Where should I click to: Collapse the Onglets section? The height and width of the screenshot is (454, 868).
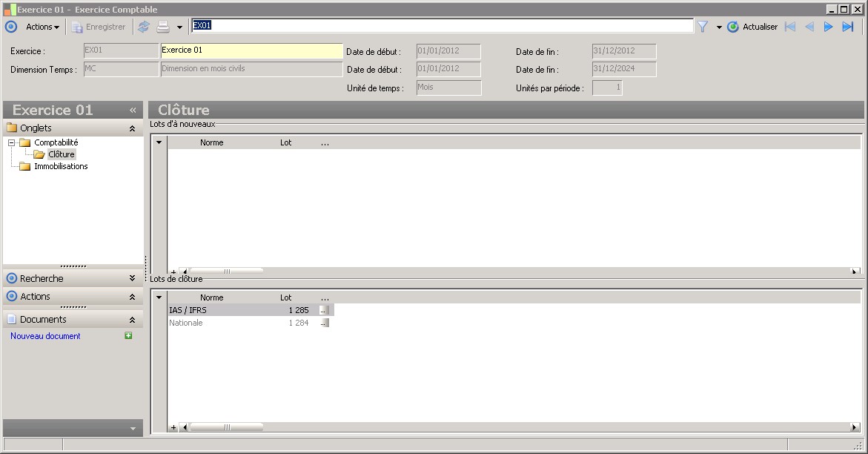point(132,128)
